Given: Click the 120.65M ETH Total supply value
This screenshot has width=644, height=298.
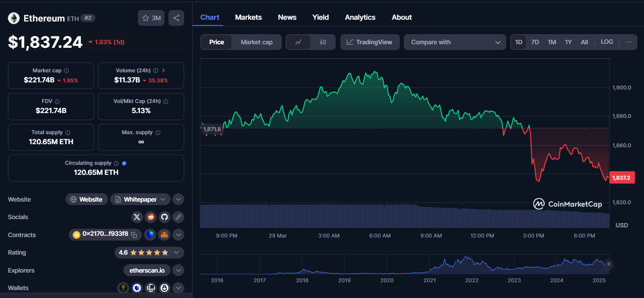Looking at the screenshot, I should (x=51, y=142).
